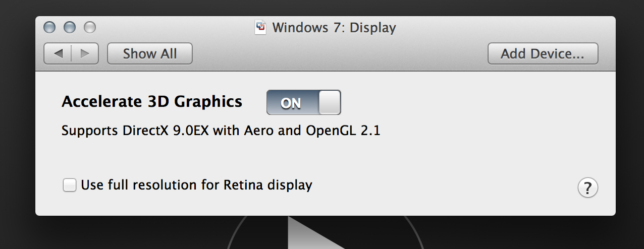Open help via the question mark button

[587, 188]
